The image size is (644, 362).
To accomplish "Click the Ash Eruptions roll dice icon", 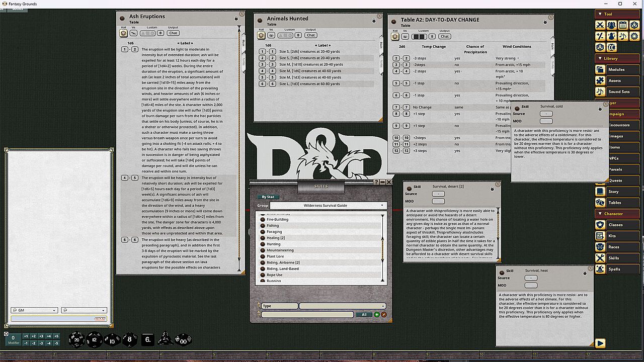I will (x=123, y=33).
